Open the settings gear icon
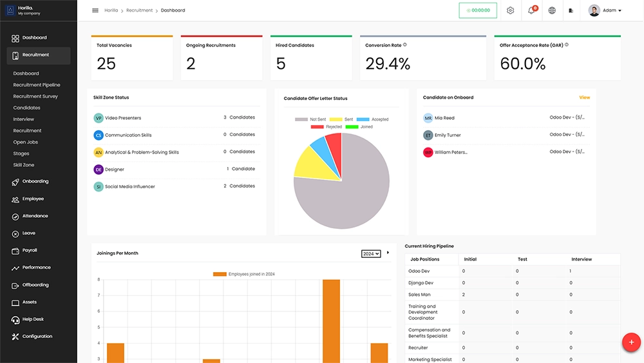The width and height of the screenshot is (644, 363). click(x=510, y=10)
